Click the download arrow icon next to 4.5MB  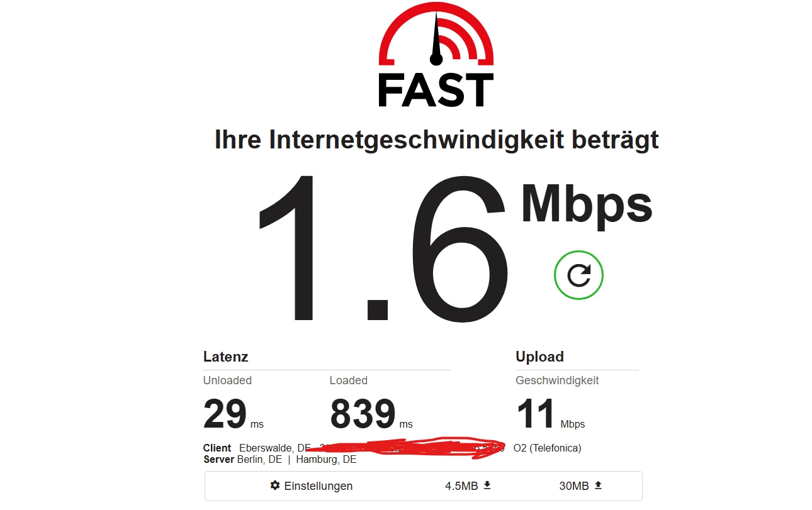pos(487,485)
